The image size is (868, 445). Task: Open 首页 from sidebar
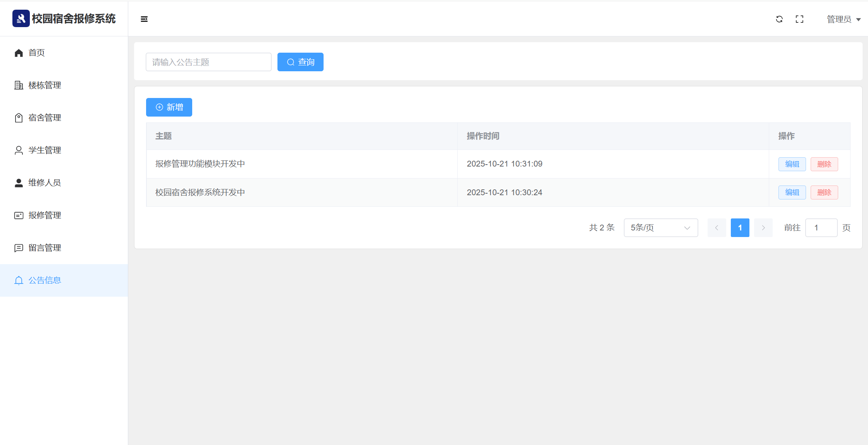(x=37, y=53)
